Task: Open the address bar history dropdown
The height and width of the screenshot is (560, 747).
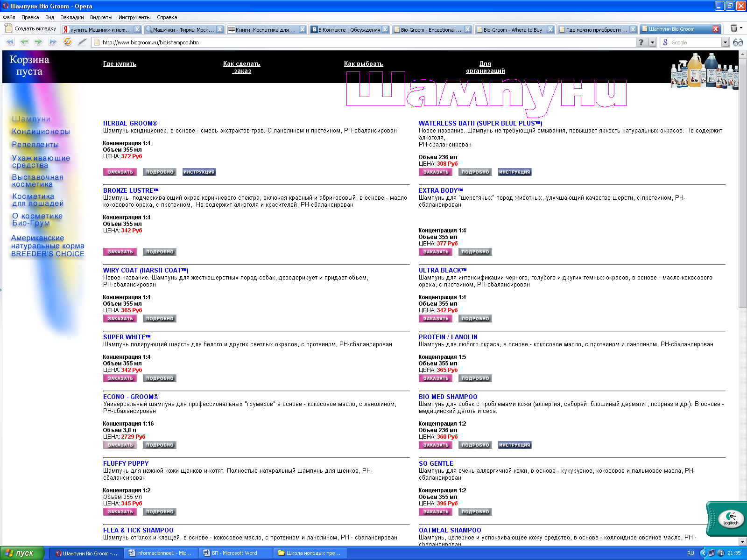Action: (x=652, y=42)
